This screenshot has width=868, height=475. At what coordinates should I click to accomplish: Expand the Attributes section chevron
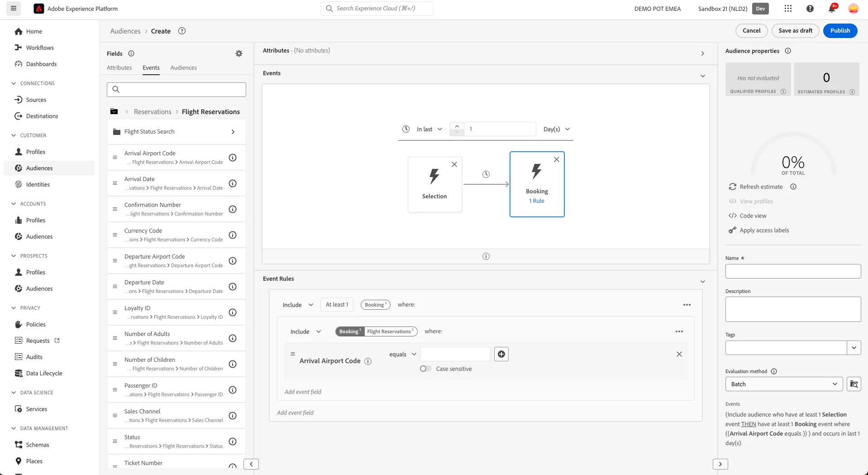coord(702,53)
